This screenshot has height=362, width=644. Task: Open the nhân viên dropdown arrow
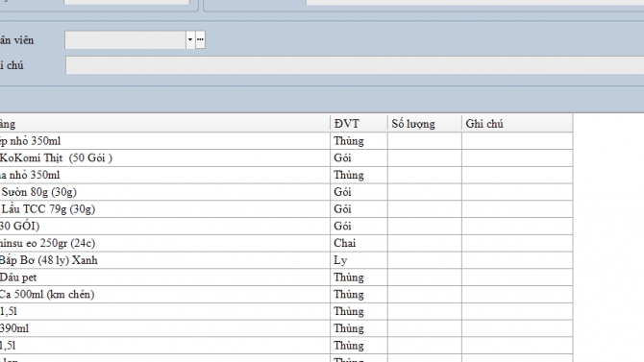[x=190, y=39]
